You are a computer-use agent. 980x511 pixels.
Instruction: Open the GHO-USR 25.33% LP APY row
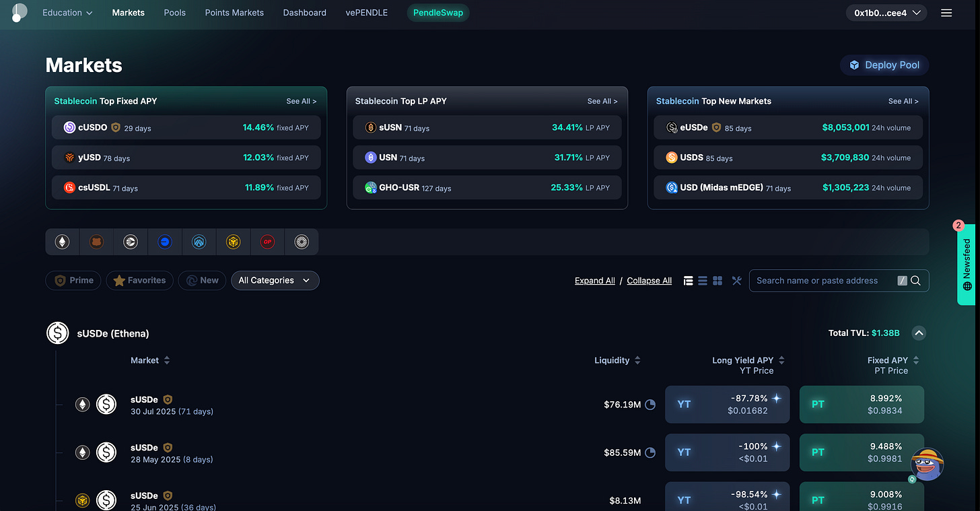tap(487, 187)
